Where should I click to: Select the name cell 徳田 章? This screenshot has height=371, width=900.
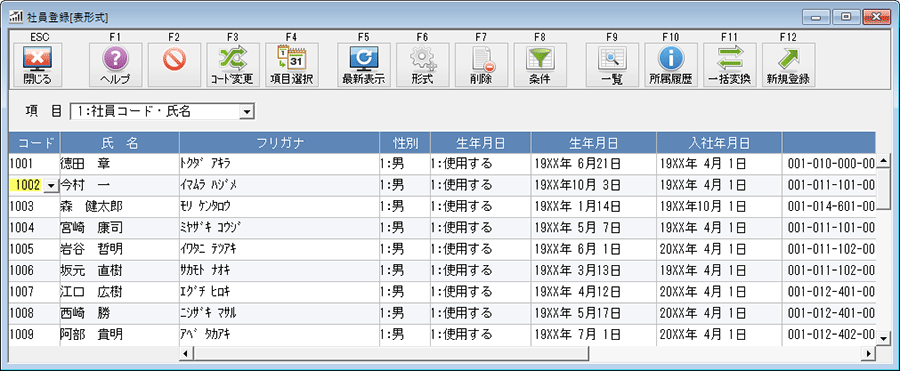(x=119, y=164)
